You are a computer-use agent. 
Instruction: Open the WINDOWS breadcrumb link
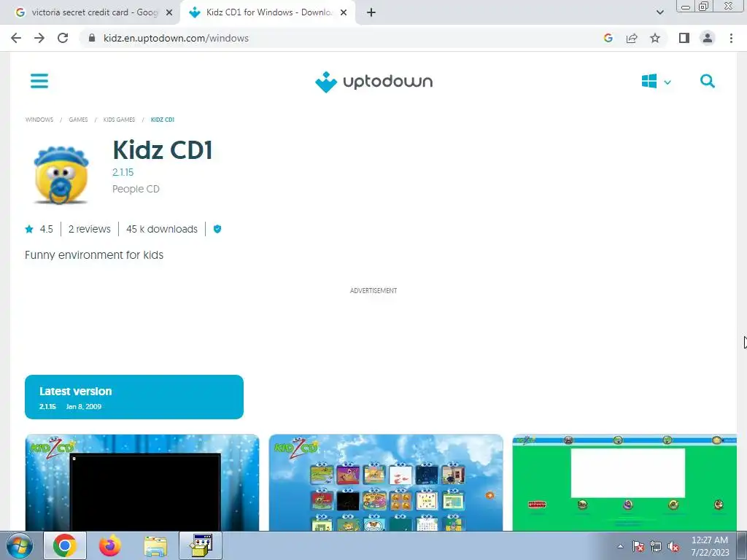coord(39,120)
